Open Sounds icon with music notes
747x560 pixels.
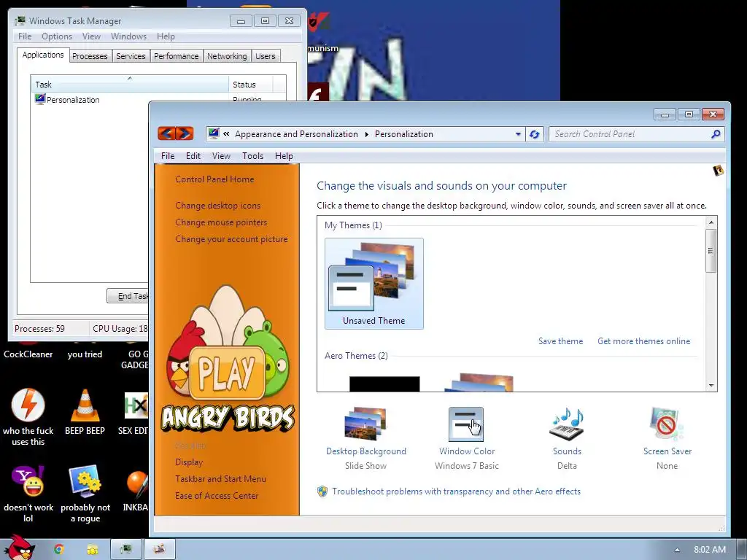(567, 424)
